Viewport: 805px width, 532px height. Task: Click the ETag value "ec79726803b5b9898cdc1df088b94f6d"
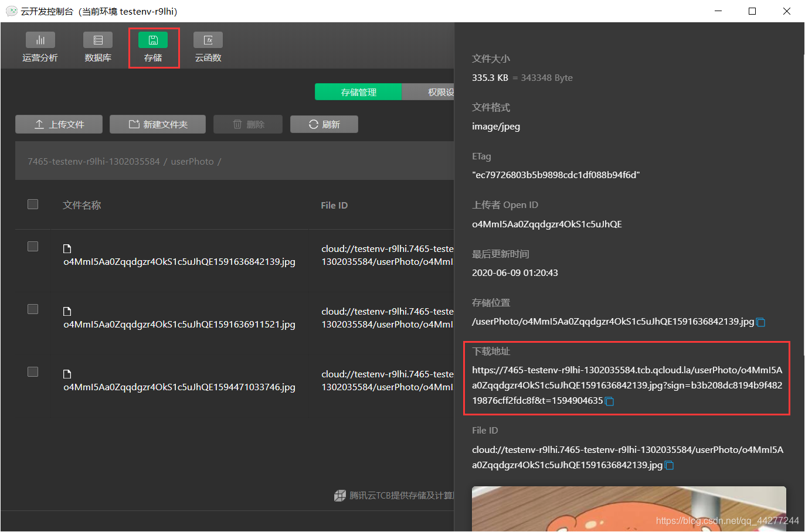(556, 175)
